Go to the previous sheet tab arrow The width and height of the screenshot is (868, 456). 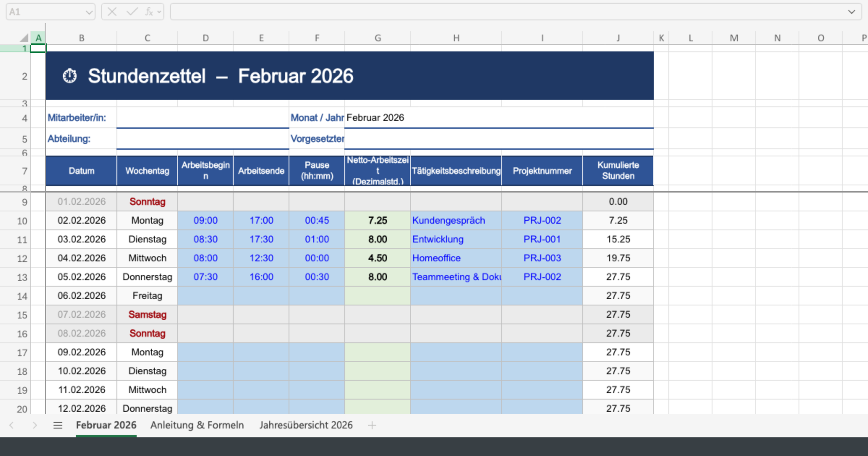pos(12,425)
